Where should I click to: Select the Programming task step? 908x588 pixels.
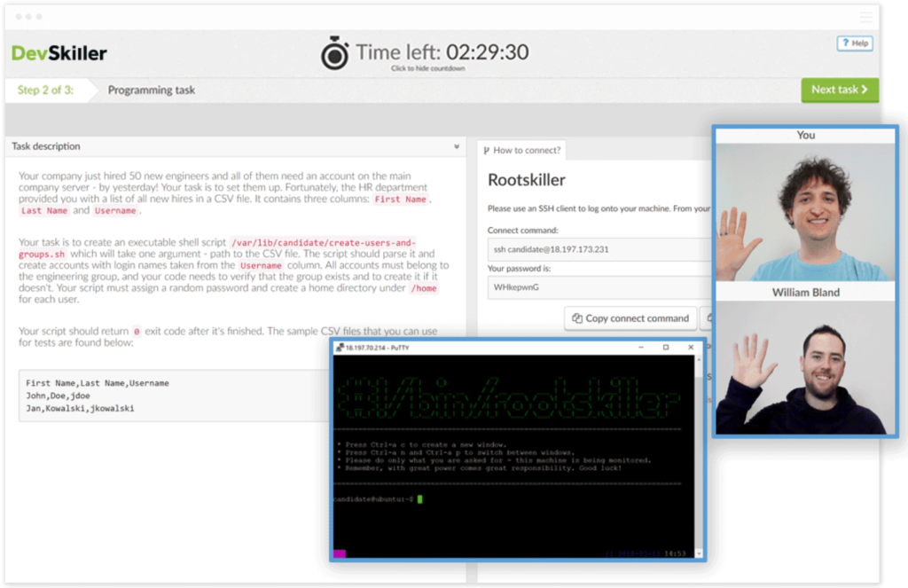click(x=152, y=90)
